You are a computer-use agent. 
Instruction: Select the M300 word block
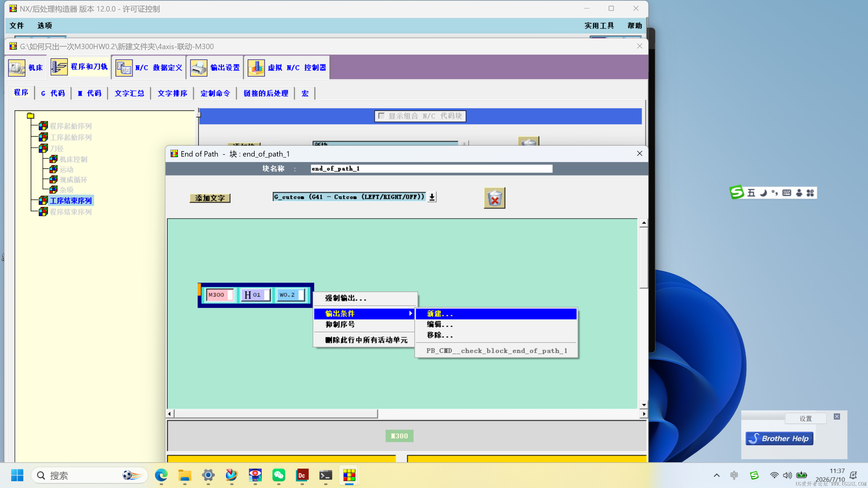pyautogui.click(x=219, y=295)
